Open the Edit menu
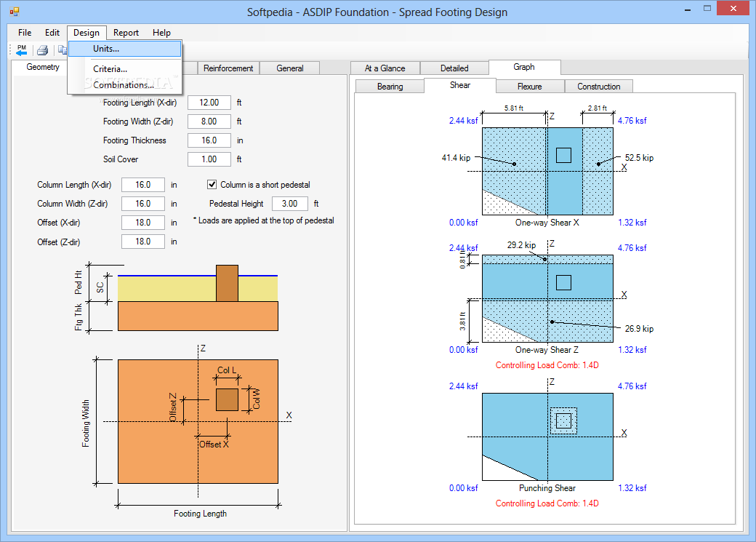The height and width of the screenshot is (542, 756). (x=52, y=32)
